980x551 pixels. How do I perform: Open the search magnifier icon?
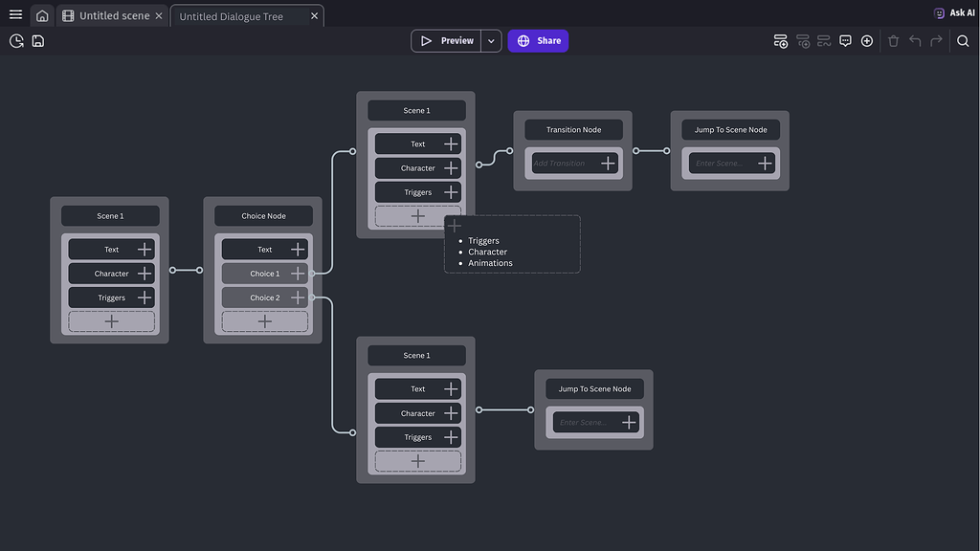click(x=963, y=41)
